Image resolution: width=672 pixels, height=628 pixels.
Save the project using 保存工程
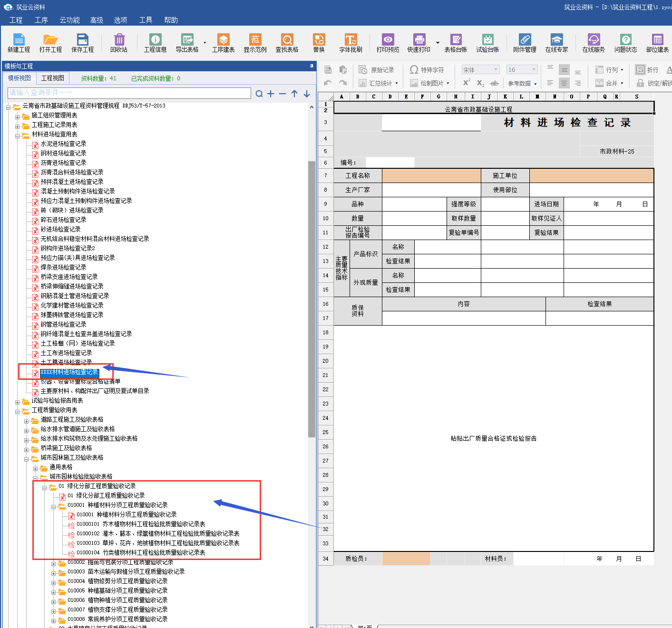tap(82, 43)
